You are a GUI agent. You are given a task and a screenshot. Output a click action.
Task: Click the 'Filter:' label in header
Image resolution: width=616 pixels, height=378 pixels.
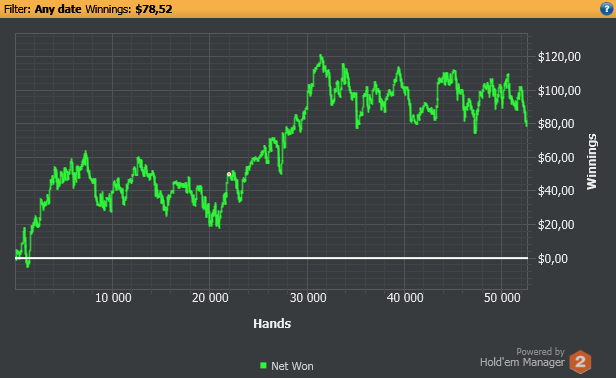tap(17, 9)
